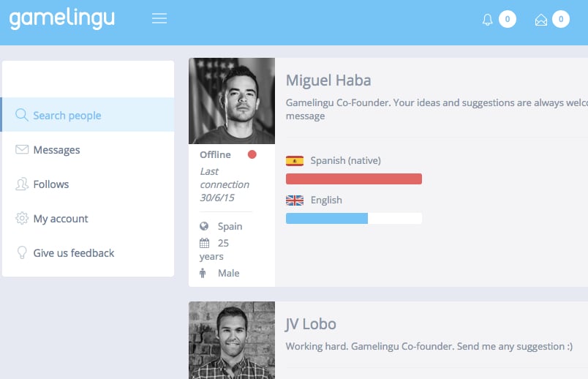Click the Follows people icon
Image resolution: width=588 pixels, height=379 pixels.
coord(22,184)
